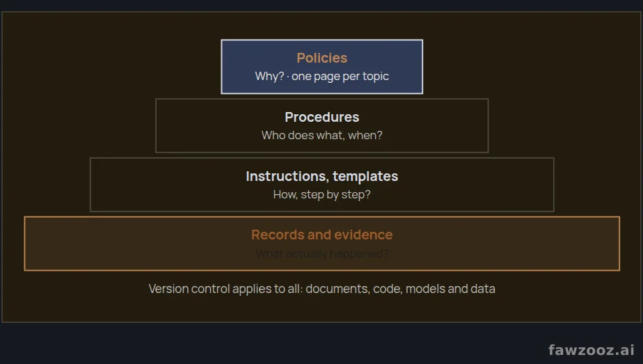Image resolution: width=643 pixels, height=364 pixels.
Task: Select the Instructions, templates tier
Action: 322,184
